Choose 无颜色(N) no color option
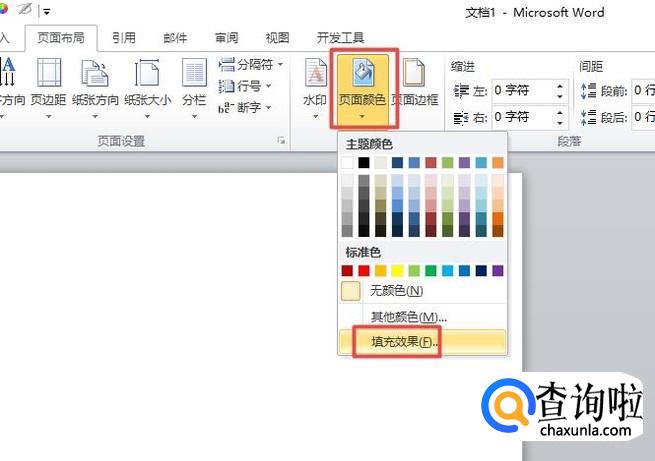This screenshot has height=461, width=655. [x=423, y=291]
